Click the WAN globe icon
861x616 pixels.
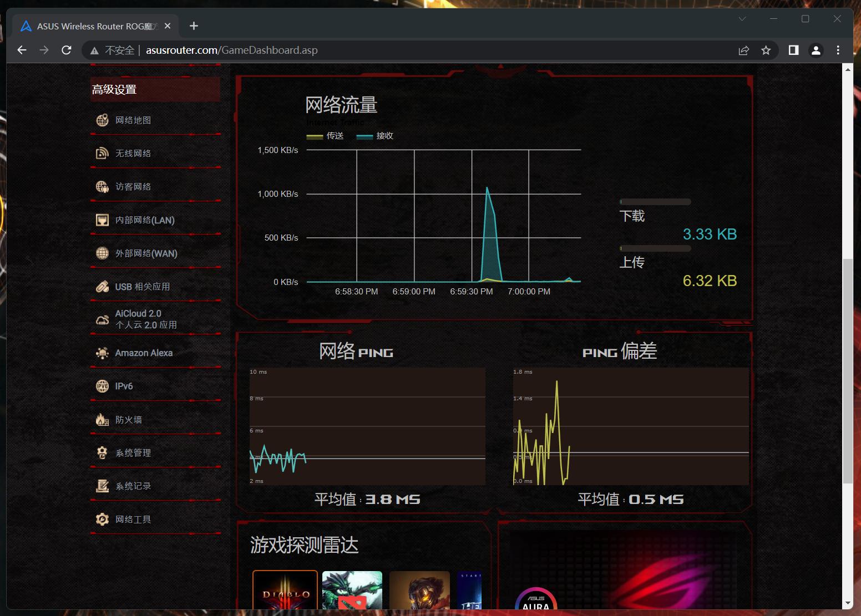coord(102,253)
